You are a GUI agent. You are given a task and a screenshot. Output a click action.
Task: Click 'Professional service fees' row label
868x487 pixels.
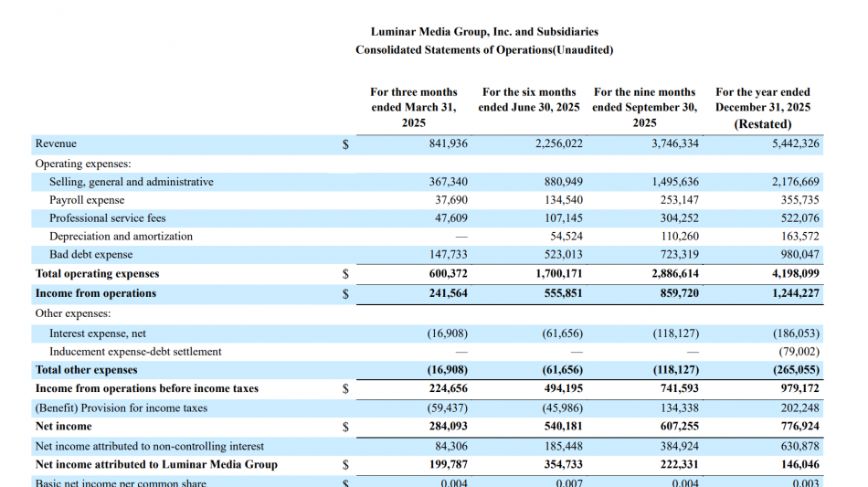pyautogui.click(x=108, y=218)
